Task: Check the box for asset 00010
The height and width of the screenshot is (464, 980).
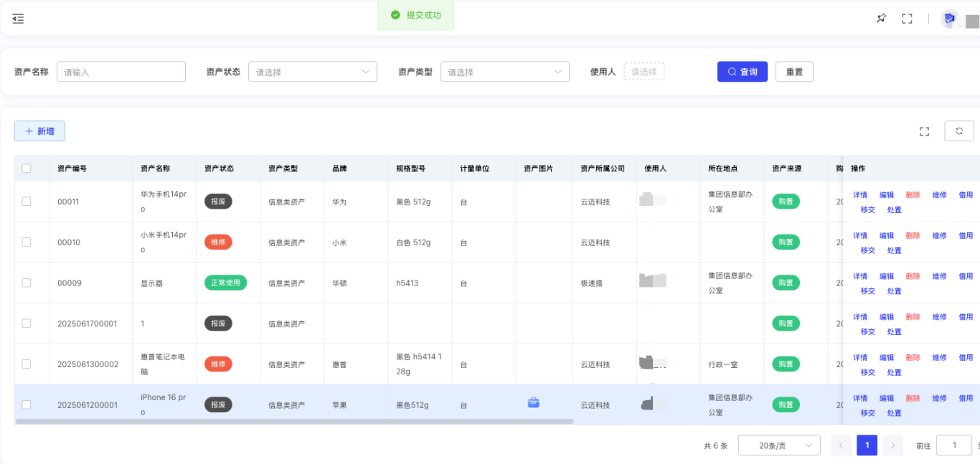Action: click(x=27, y=242)
